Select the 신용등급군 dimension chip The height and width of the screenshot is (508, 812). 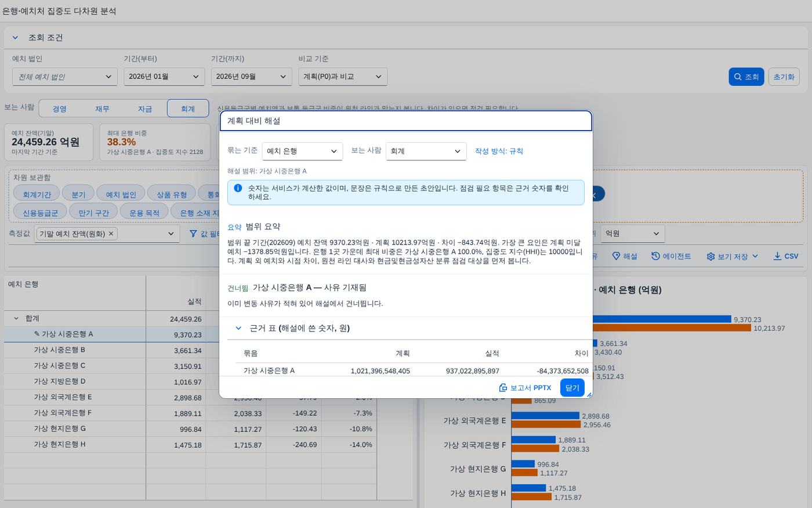(x=40, y=212)
